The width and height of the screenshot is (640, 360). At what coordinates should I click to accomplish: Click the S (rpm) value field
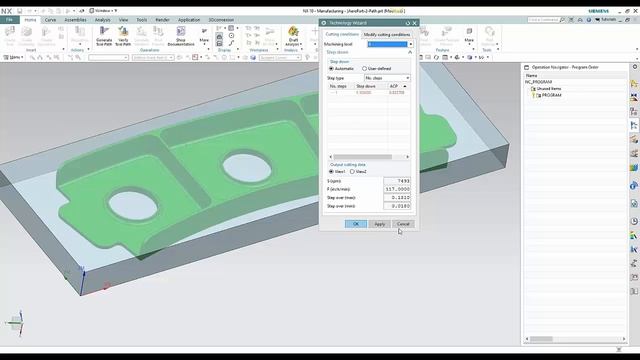tap(397, 181)
